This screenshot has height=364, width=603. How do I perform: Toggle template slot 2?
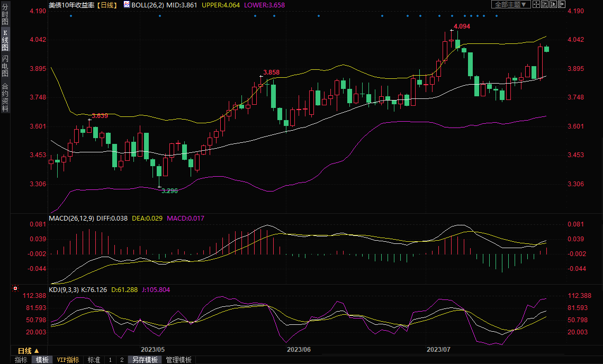(x=121, y=360)
